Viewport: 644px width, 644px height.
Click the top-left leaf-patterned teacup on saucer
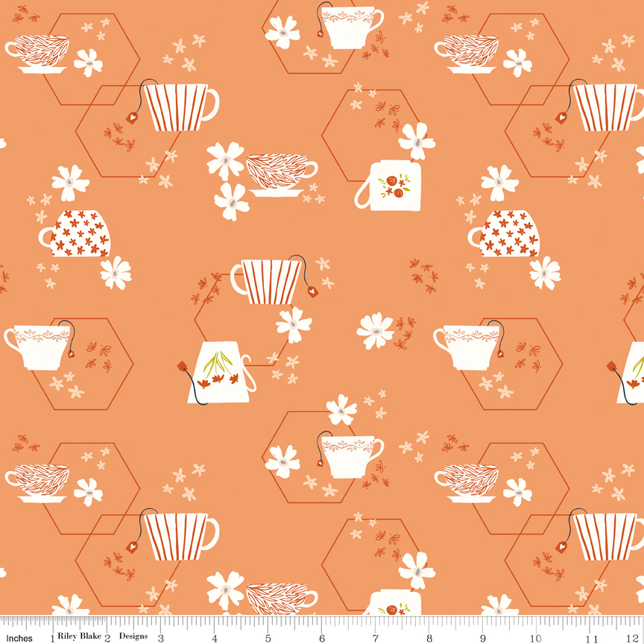tap(37, 54)
